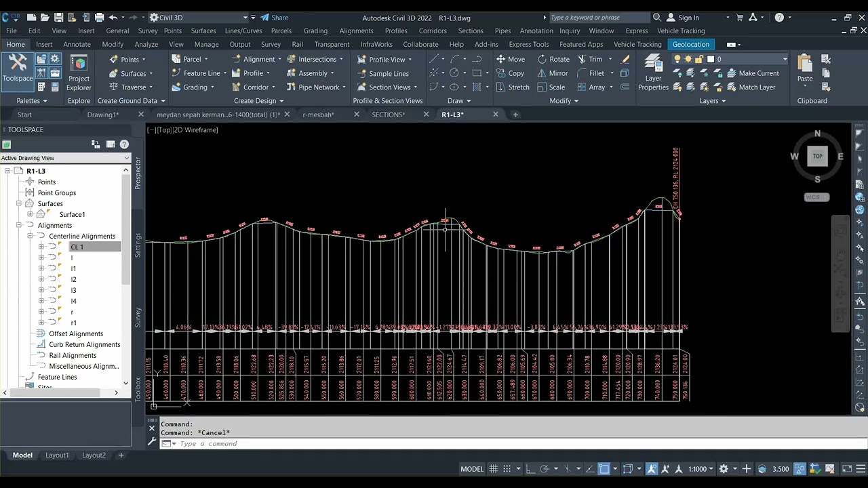868x488 pixels.
Task: Toggle object snap in status bar
Action: [x=604, y=469]
